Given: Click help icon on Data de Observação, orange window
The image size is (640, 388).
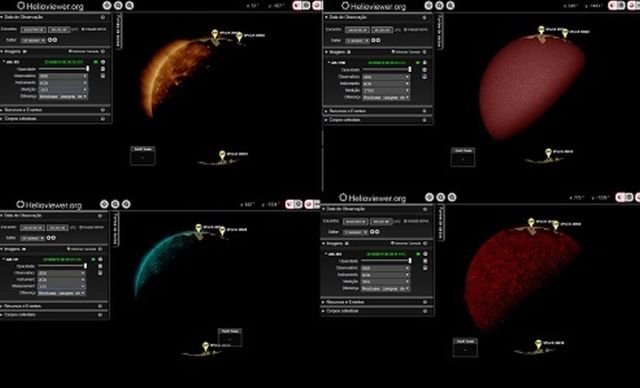Looking at the screenshot, I should [x=102, y=18].
